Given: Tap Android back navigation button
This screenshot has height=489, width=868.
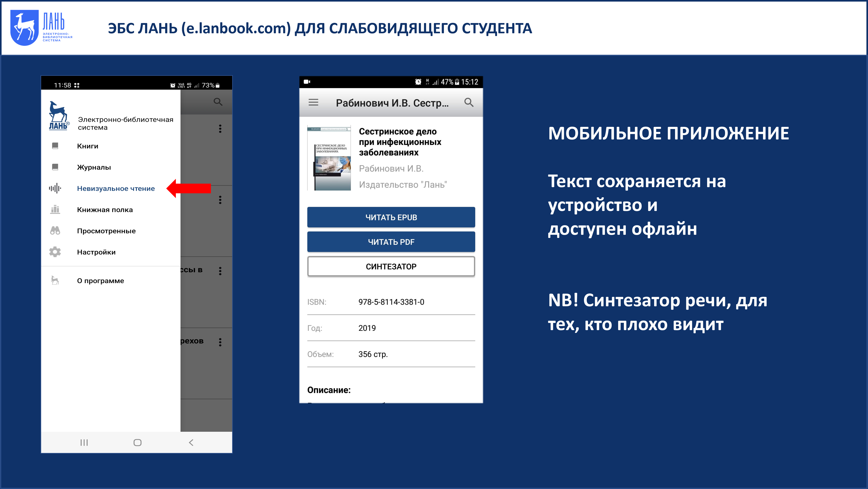Looking at the screenshot, I should click(191, 443).
